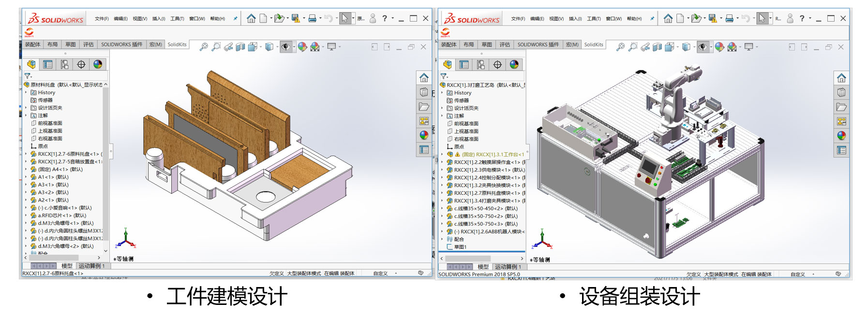Open Design Library in the left task pane

424,92
